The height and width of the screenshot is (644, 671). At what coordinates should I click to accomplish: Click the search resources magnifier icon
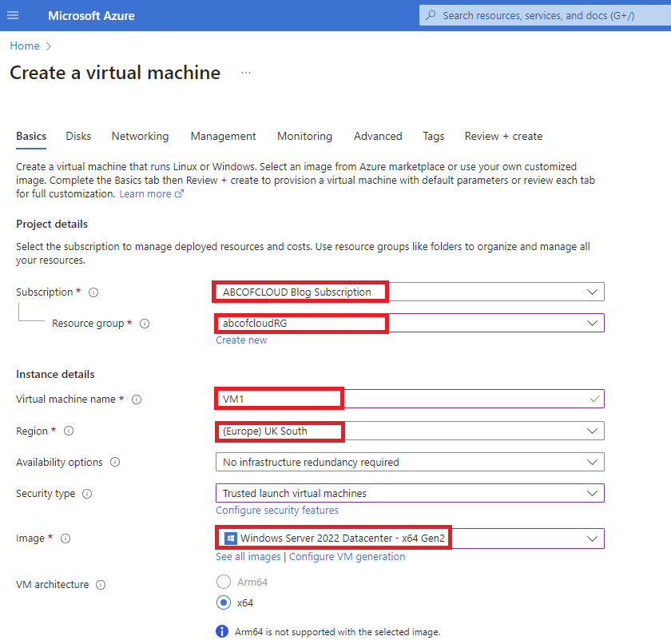[432, 14]
